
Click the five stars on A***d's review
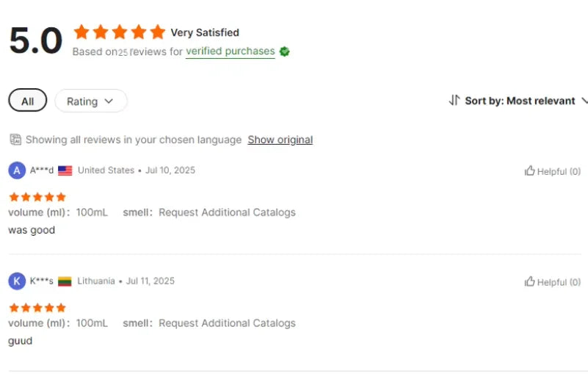(x=37, y=197)
